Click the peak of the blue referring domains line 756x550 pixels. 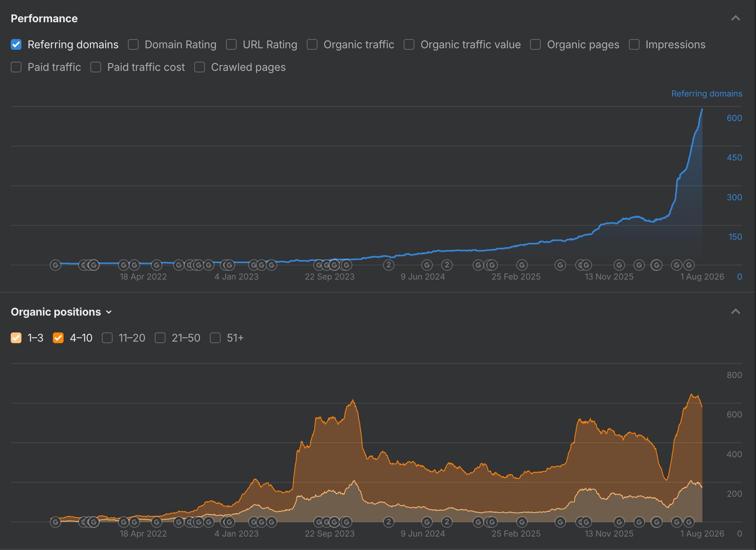click(702, 110)
